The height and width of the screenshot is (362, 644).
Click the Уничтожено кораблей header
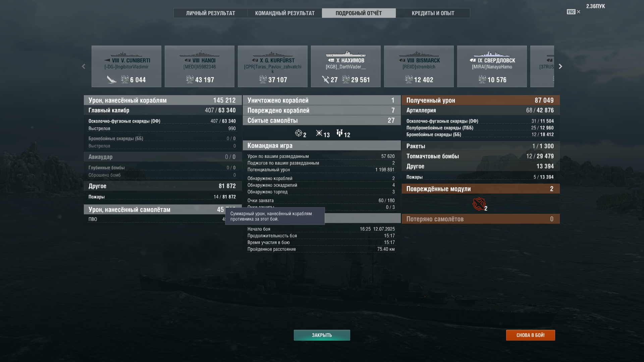(322, 100)
